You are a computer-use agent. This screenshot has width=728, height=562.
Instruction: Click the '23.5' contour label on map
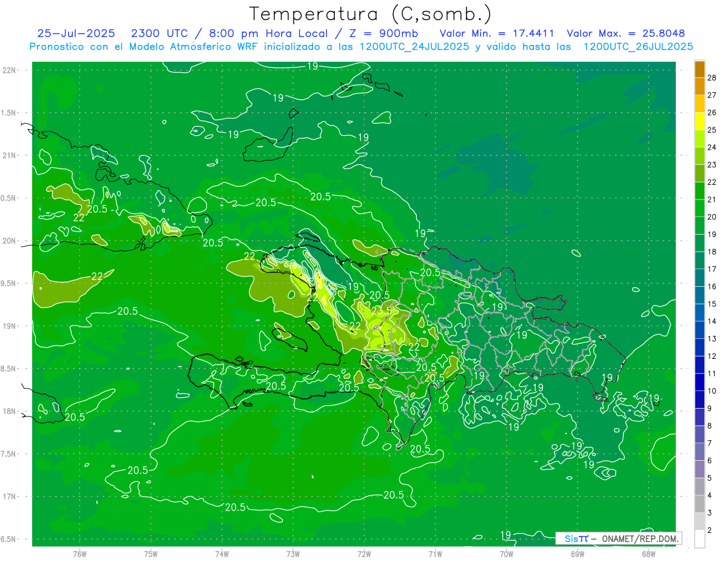[382, 310]
